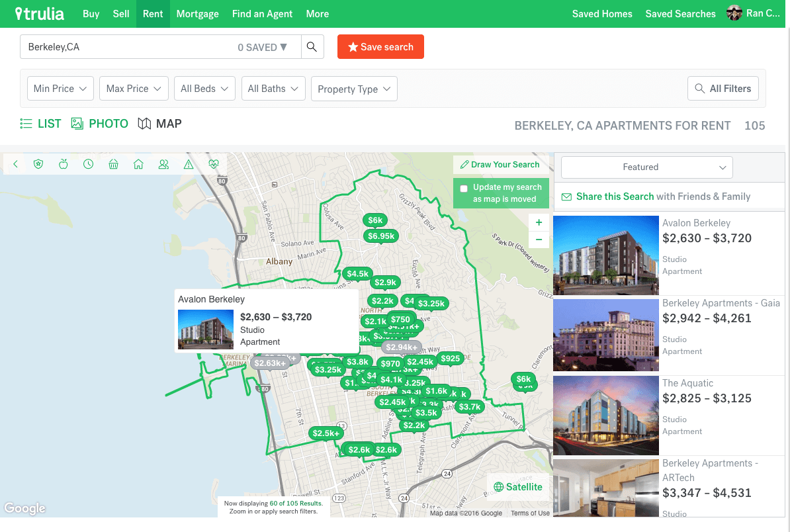
Task: Click the Save search button
Action: tap(380, 47)
